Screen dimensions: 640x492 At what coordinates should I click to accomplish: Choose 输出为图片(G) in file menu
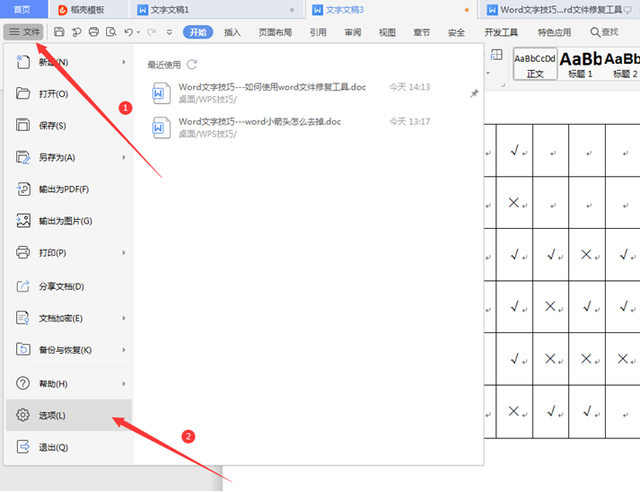point(69,221)
